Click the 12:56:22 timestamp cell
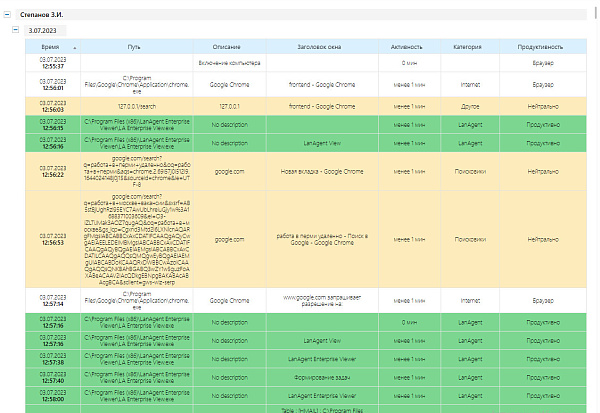600x413 pixels. (50, 171)
